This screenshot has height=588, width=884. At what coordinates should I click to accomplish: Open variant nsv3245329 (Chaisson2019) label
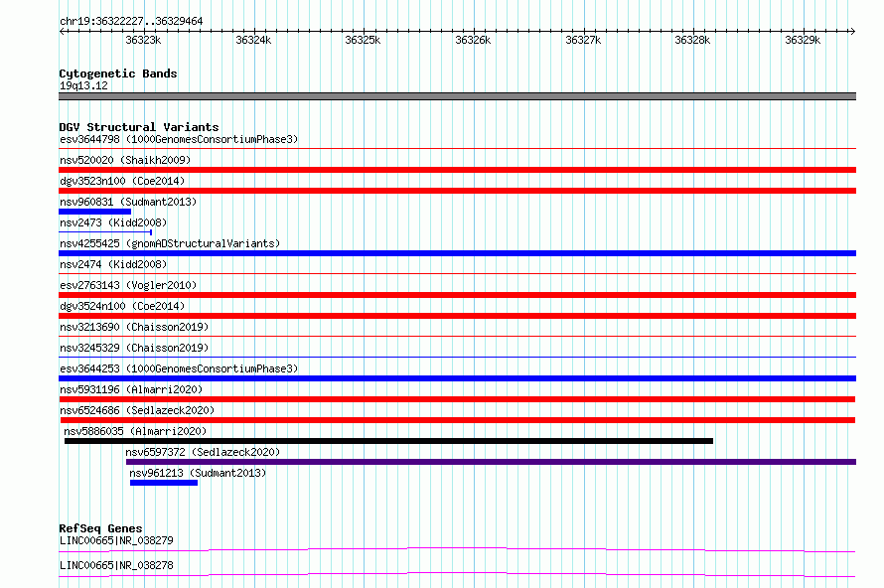point(134,348)
